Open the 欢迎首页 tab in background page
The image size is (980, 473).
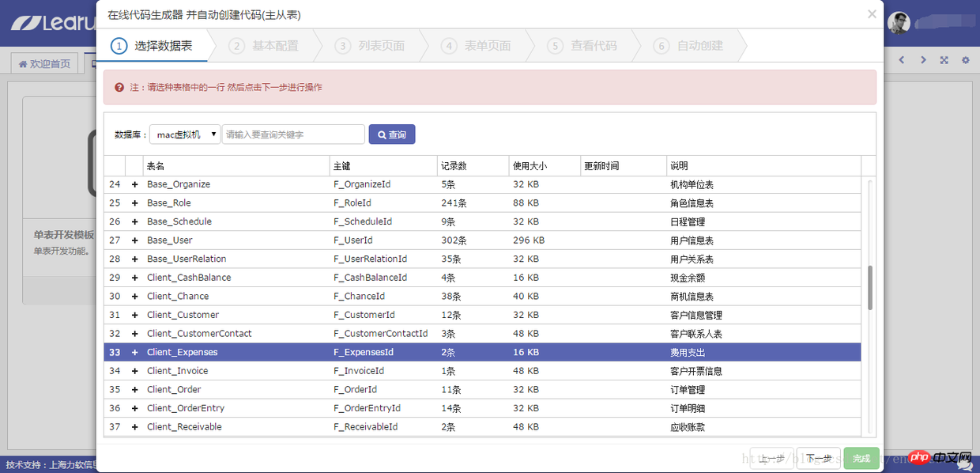pos(44,63)
